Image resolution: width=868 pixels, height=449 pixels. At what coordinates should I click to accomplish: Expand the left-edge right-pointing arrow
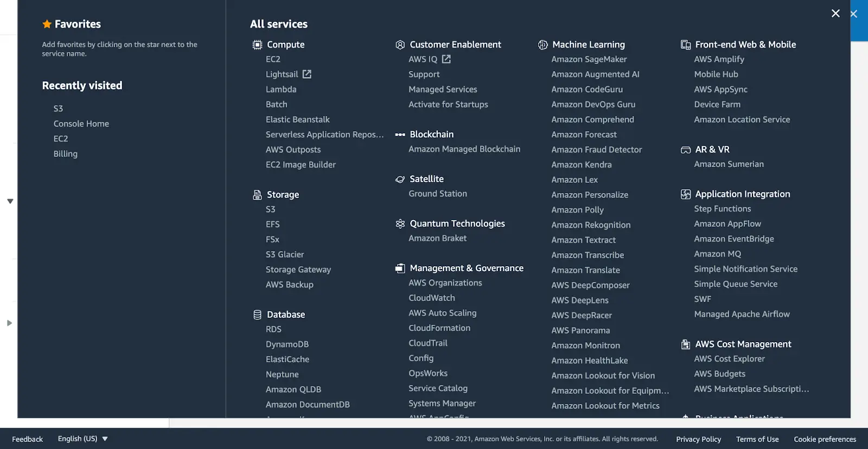[9, 323]
